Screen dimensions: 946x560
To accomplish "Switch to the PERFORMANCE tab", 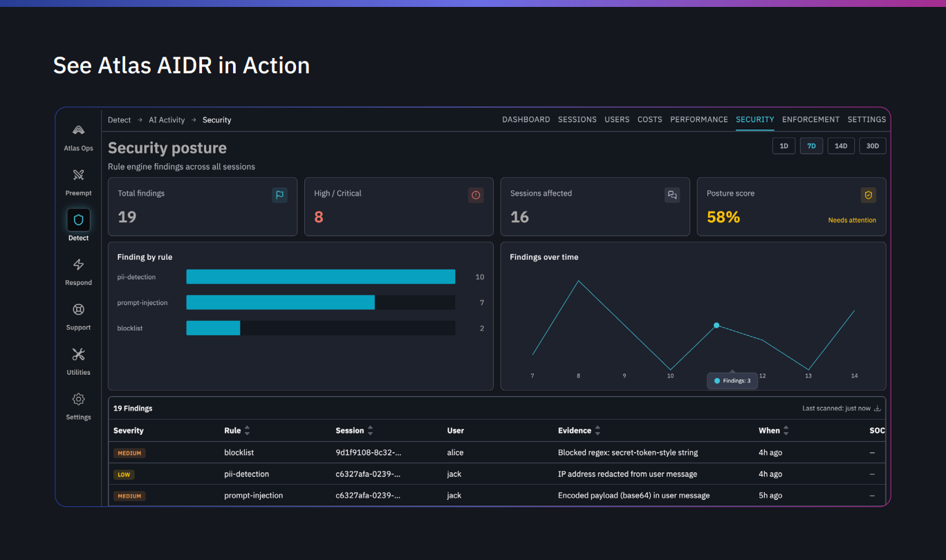I will (x=699, y=120).
